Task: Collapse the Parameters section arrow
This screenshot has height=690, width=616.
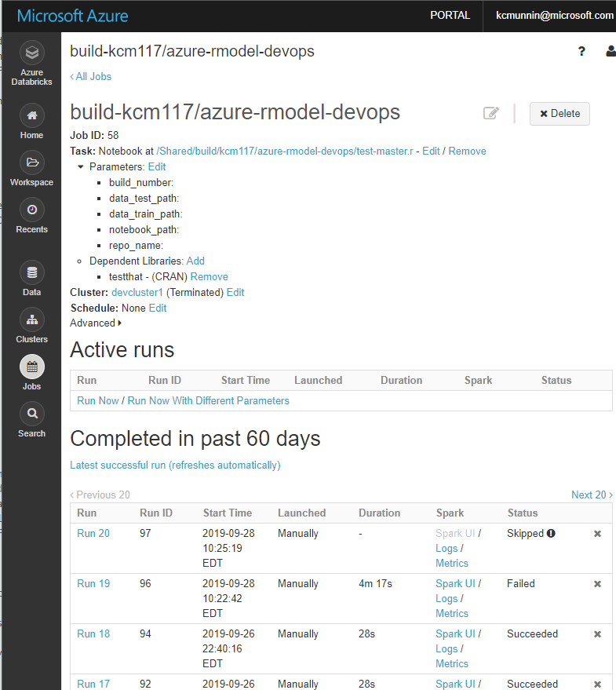Action: [81, 166]
